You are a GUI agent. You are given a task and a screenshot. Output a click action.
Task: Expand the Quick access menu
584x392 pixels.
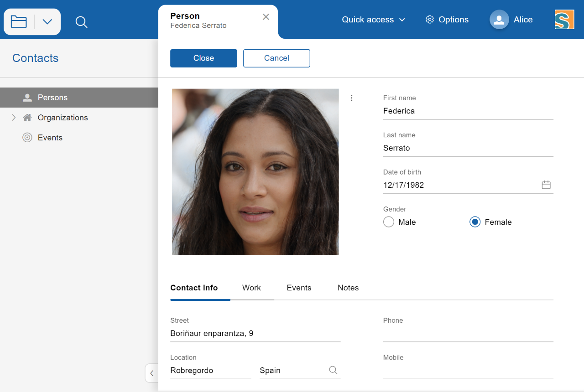[373, 20]
